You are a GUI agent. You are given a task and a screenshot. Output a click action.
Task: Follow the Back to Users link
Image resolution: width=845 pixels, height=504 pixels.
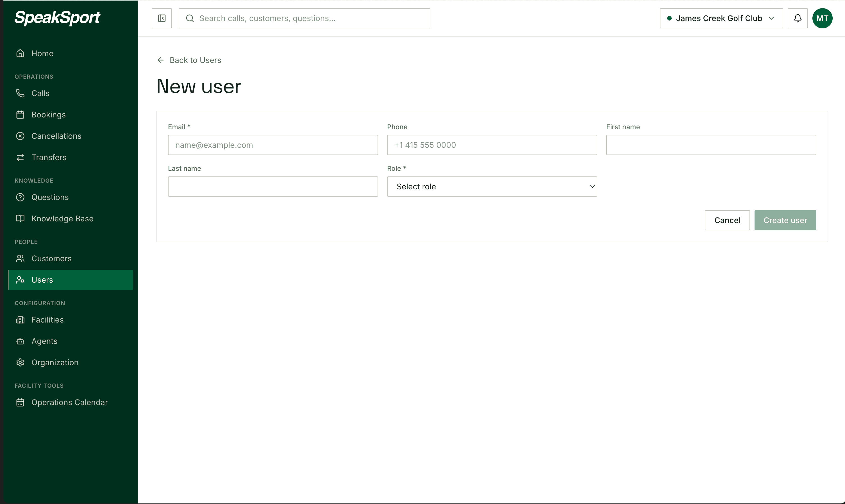click(x=189, y=60)
